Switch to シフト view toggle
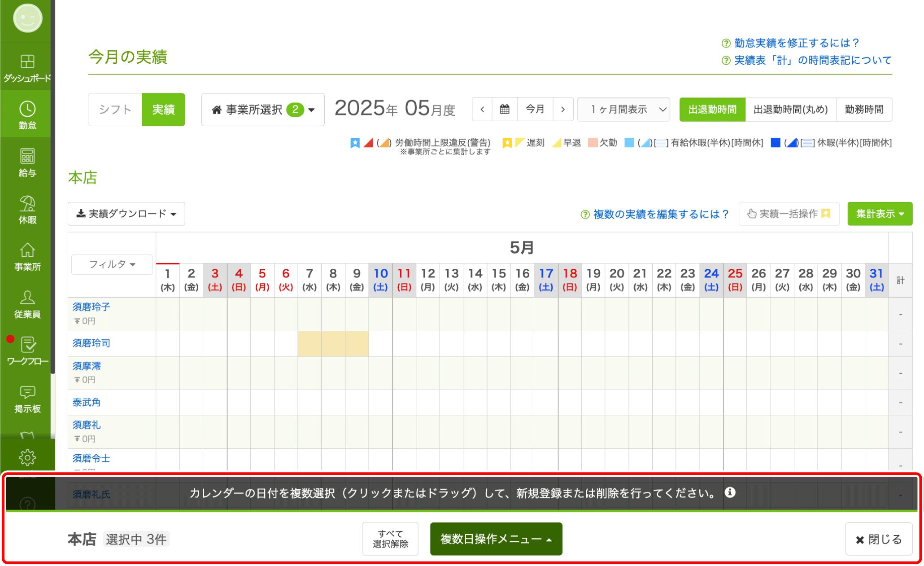The height and width of the screenshot is (566, 924). (115, 110)
